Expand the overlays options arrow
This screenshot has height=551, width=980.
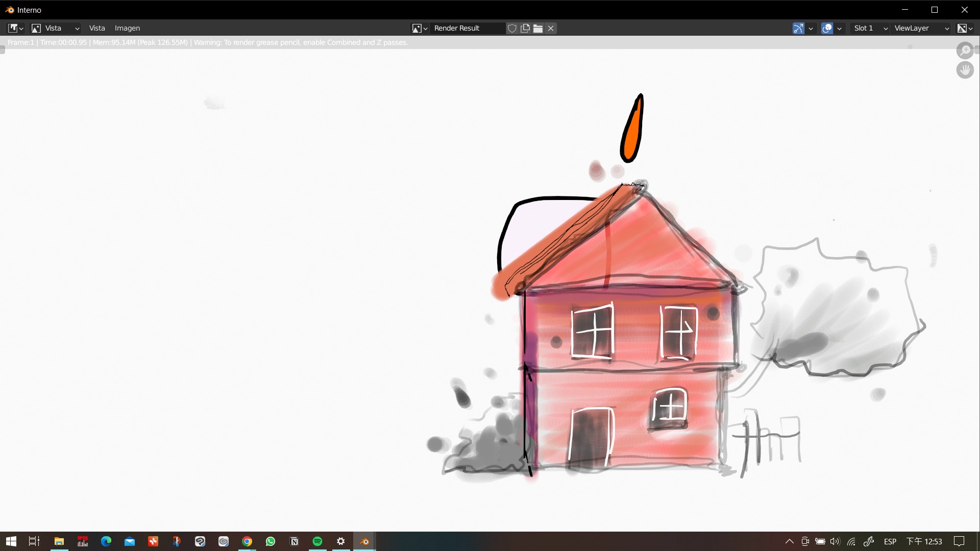[x=839, y=28]
